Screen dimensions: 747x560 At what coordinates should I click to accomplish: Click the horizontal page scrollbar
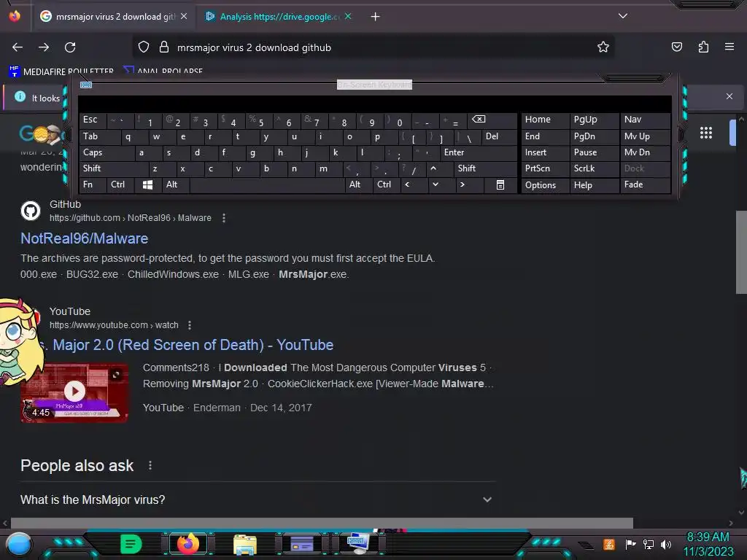pyautogui.click(x=322, y=523)
